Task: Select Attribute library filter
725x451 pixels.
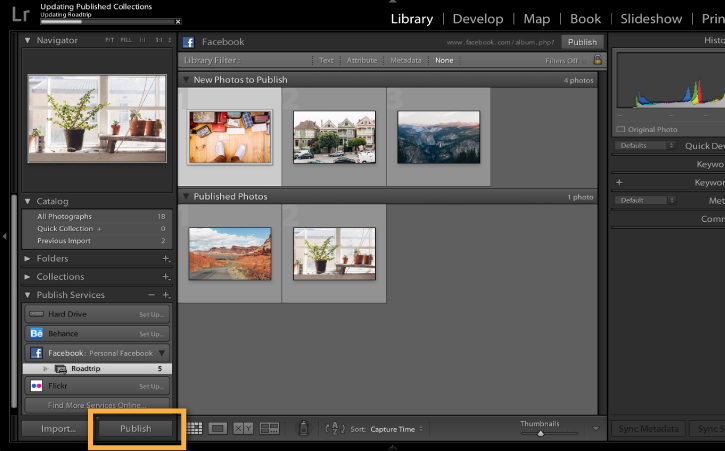Action: [362, 60]
